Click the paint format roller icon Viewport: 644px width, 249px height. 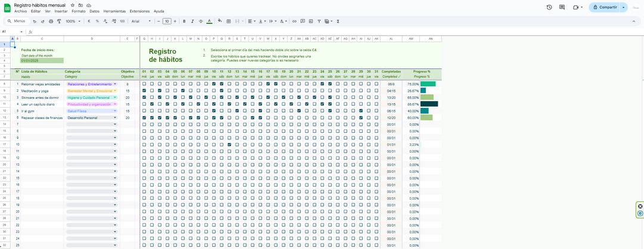[58, 21]
